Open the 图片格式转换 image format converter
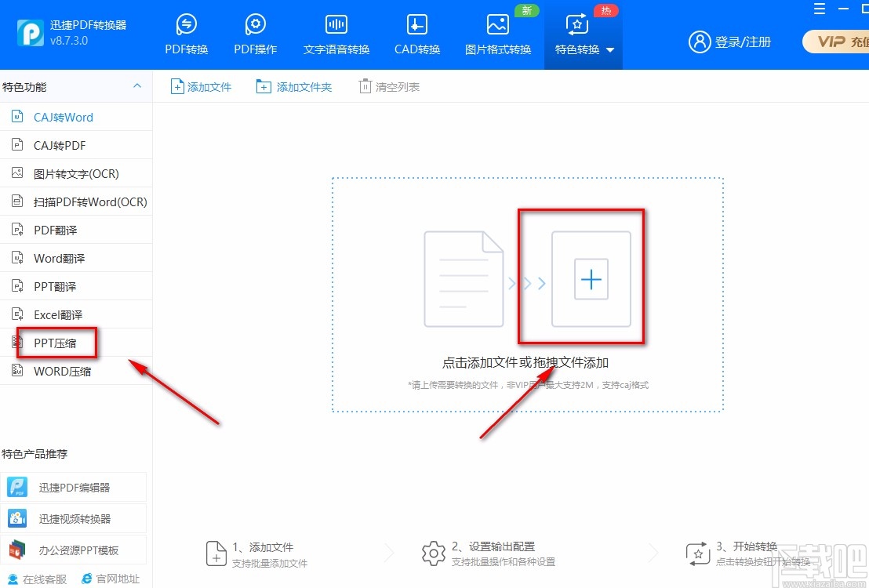This screenshot has width=869, height=588. [497, 33]
